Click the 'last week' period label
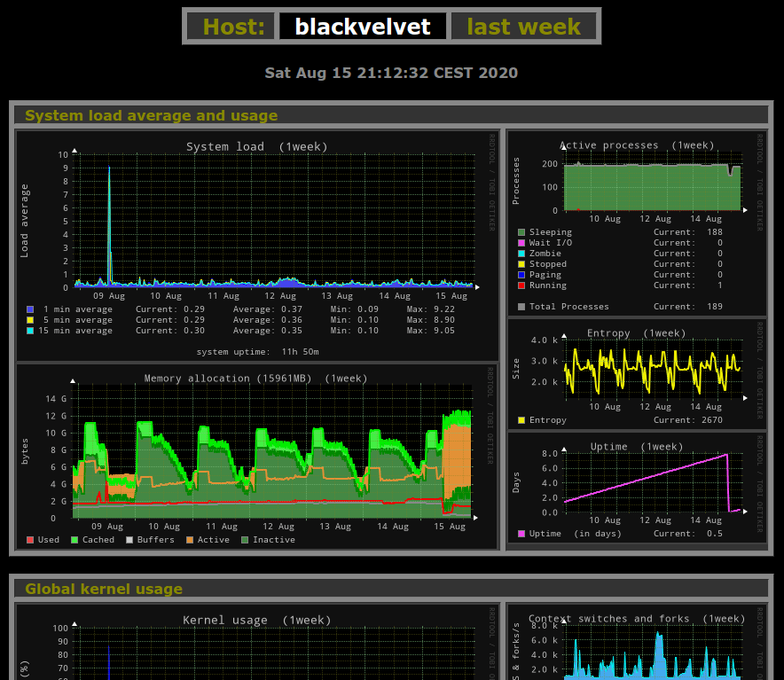This screenshot has width=784, height=680. [x=523, y=27]
